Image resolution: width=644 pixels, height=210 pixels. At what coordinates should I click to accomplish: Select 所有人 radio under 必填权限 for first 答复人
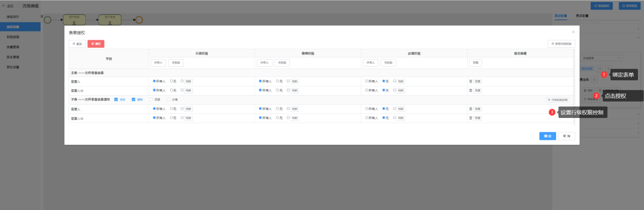[366, 81]
